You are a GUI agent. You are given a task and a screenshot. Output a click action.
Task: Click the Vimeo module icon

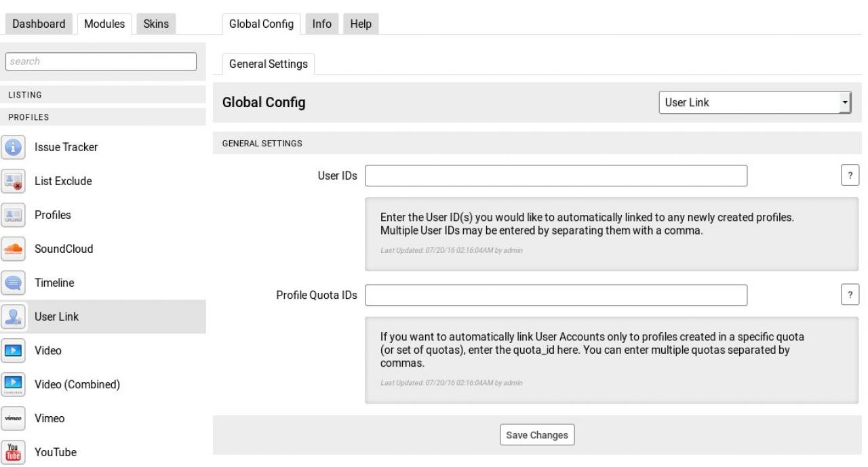tap(12, 418)
